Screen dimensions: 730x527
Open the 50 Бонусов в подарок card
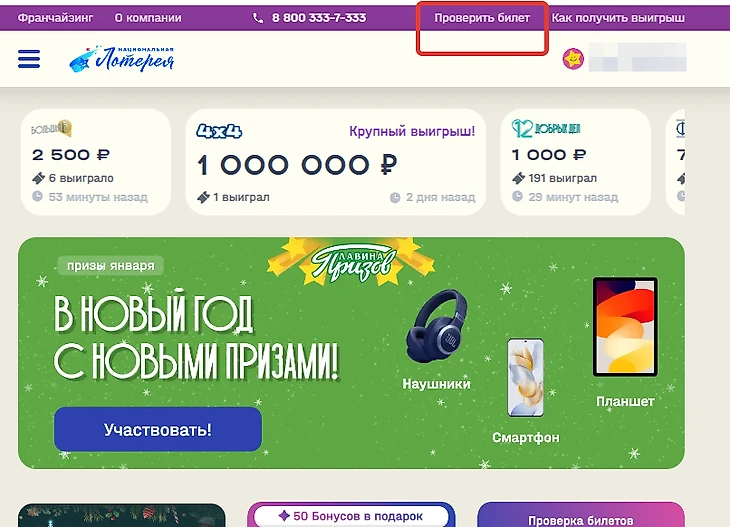(x=351, y=514)
